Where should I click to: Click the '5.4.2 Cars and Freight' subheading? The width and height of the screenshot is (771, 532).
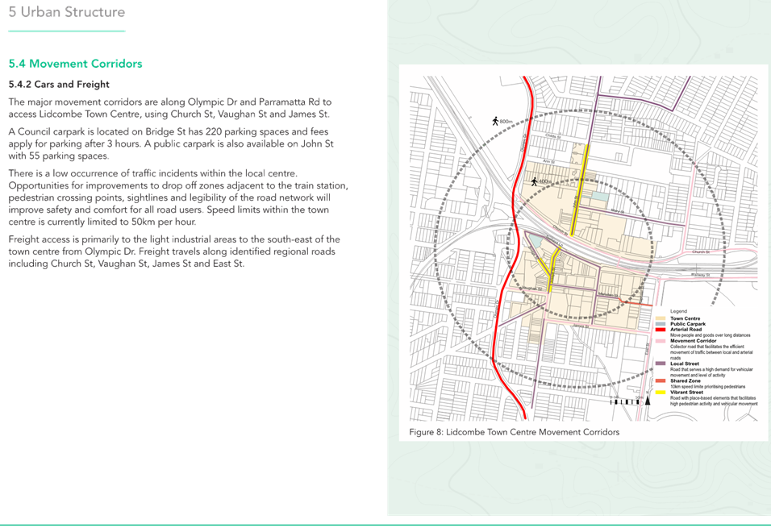click(59, 84)
